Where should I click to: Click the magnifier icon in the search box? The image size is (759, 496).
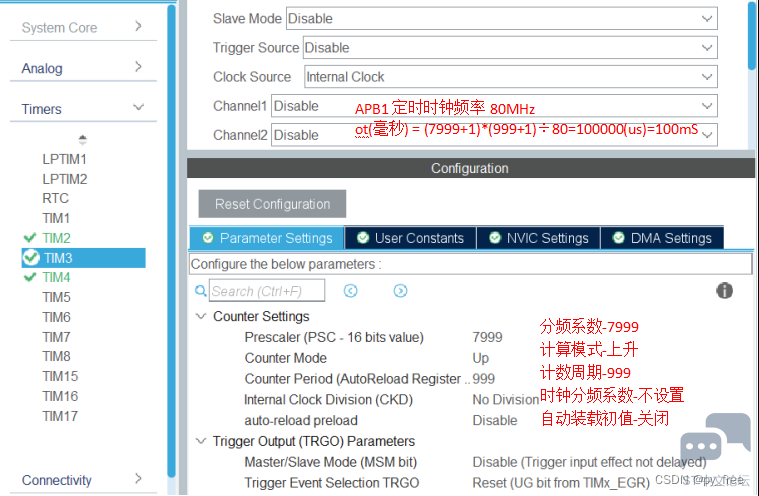pos(202,291)
